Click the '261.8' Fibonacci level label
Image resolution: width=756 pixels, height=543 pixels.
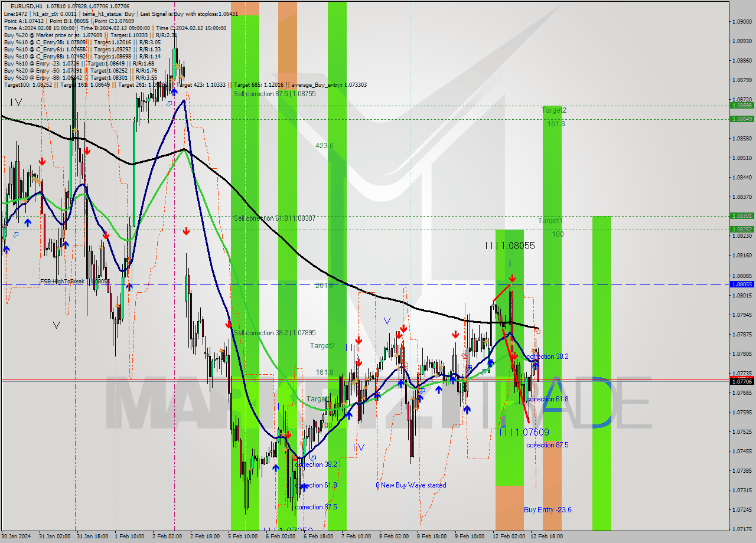[324, 285]
